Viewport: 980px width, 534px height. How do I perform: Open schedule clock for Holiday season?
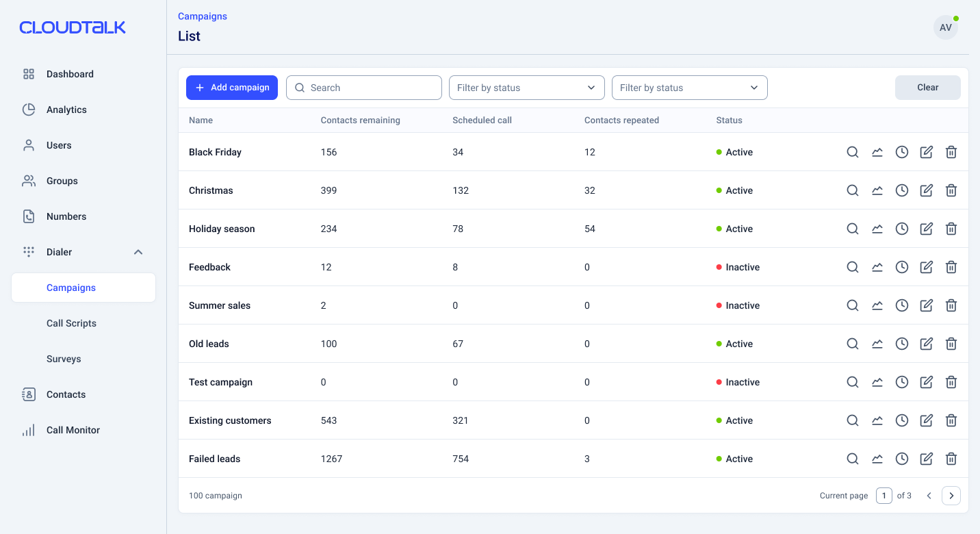pos(901,229)
